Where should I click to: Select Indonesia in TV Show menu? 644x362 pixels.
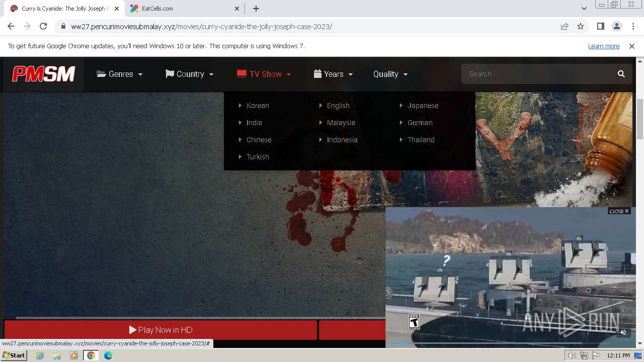click(x=342, y=140)
